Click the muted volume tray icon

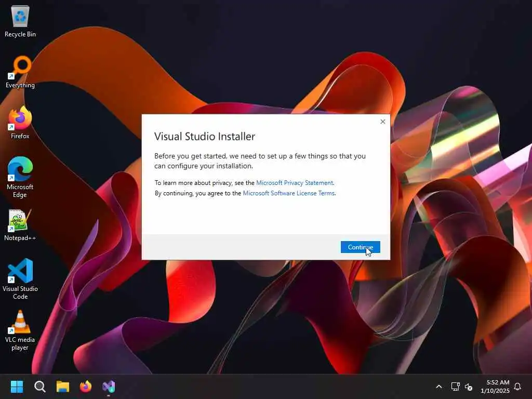click(x=469, y=387)
